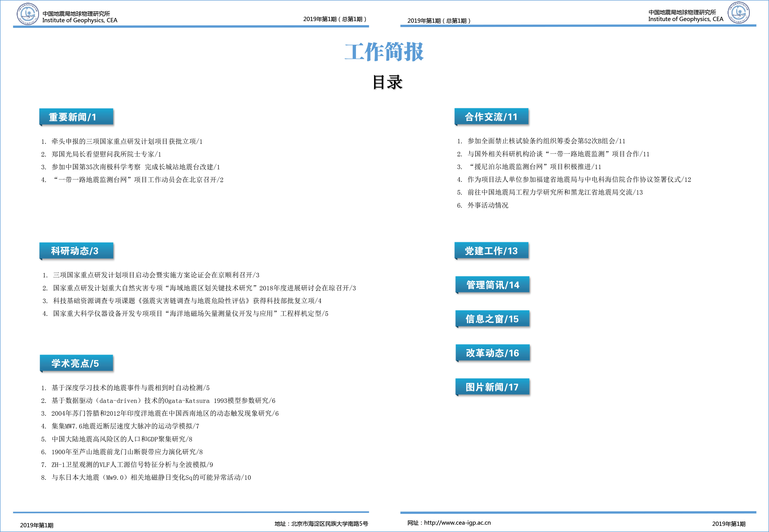Click bottom-right footer label 2019年第1期
Screen dimensions: 769x532
click(x=729, y=524)
